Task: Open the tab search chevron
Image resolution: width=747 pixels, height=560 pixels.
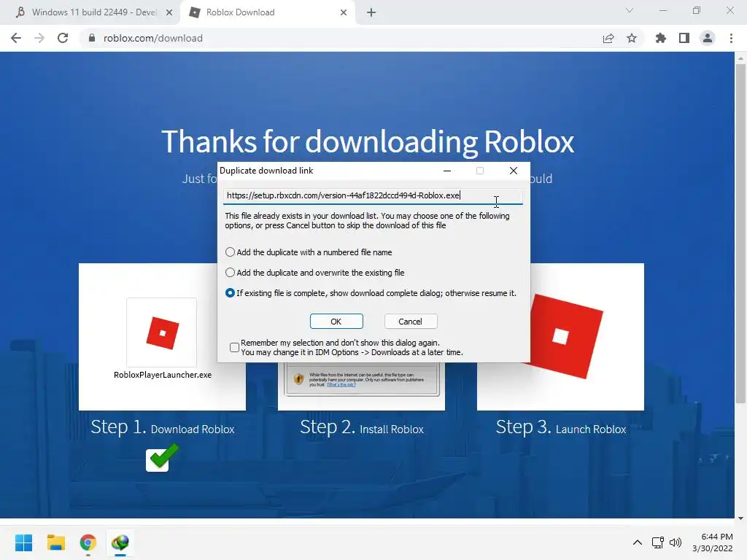Action: click(x=630, y=10)
